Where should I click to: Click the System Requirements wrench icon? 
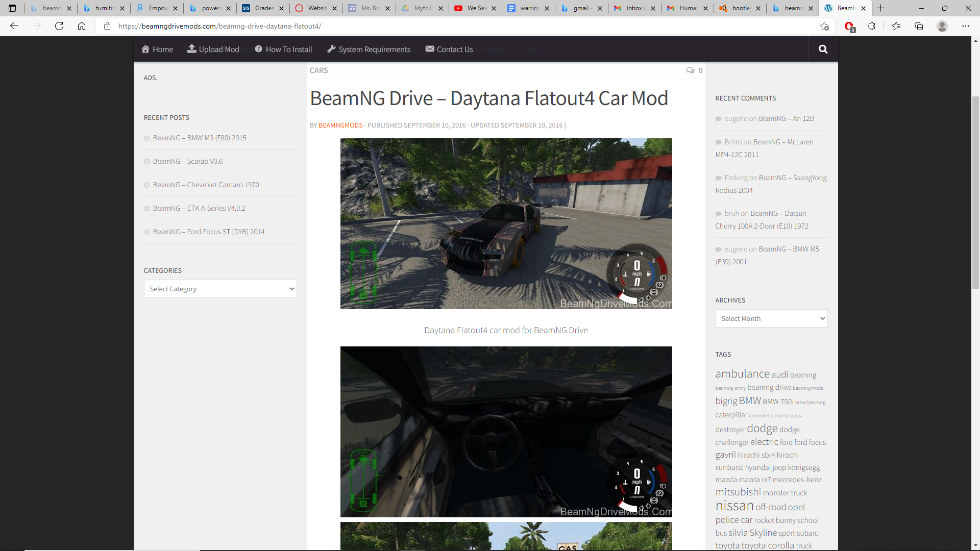click(331, 49)
